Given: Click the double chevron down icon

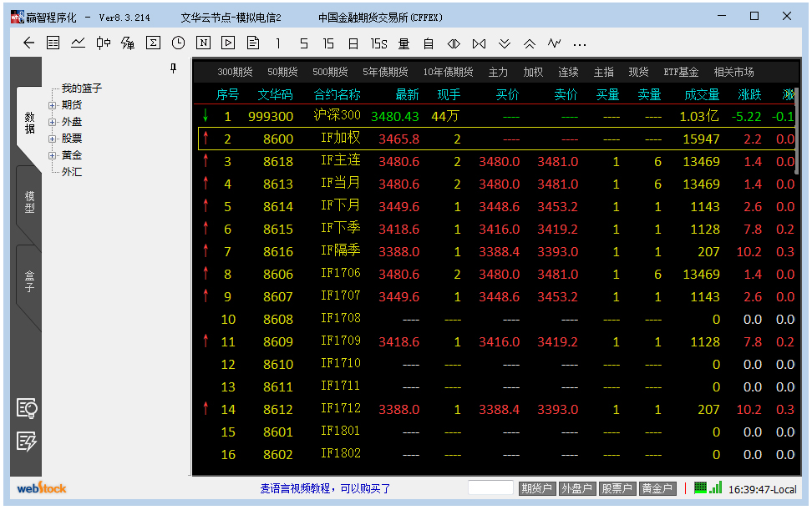Looking at the screenshot, I should (x=505, y=43).
